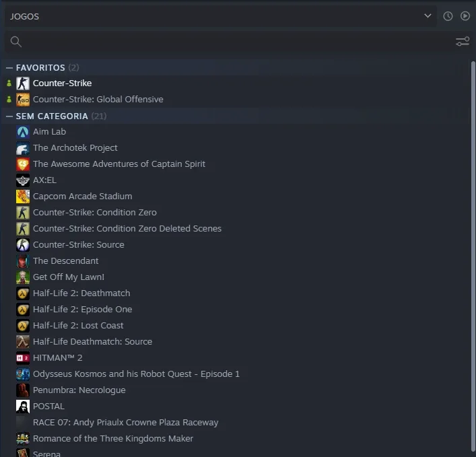Screen dimensions: 476x457
Task: Select POSTAL title
Action: coord(48,406)
